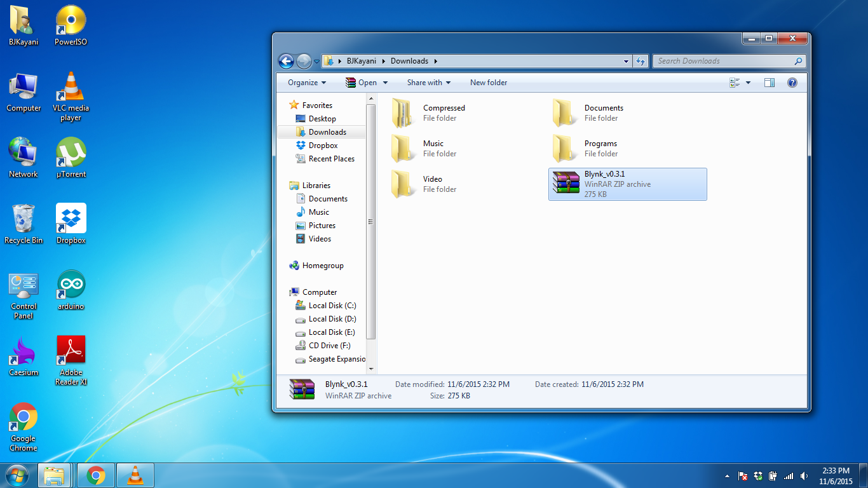Open the BJKayani user folder desktop icon
This screenshot has height=488, width=868.
tap(24, 25)
